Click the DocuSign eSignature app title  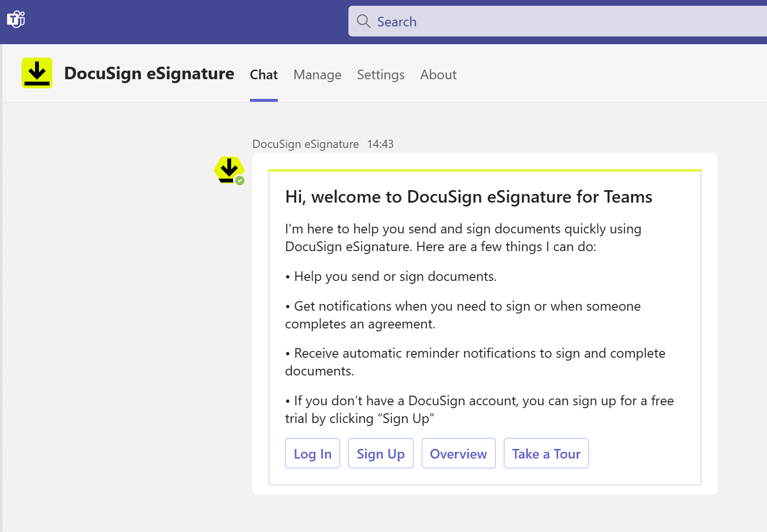tap(149, 73)
